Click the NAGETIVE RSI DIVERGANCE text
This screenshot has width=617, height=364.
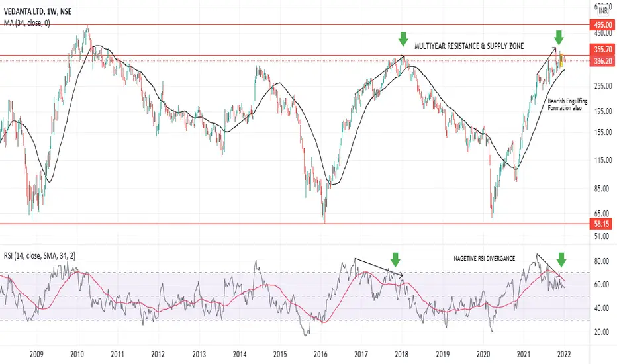pos(485,259)
